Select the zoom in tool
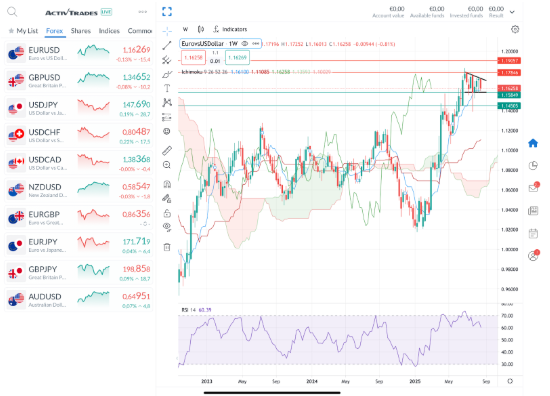The width and height of the screenshot is (550, 396). coord(167,165)
